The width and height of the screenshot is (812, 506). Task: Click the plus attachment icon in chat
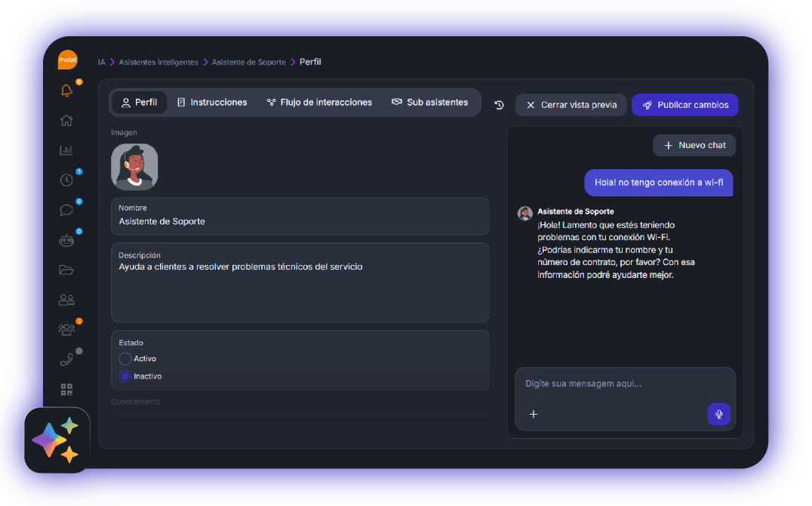tap(534, 414)
